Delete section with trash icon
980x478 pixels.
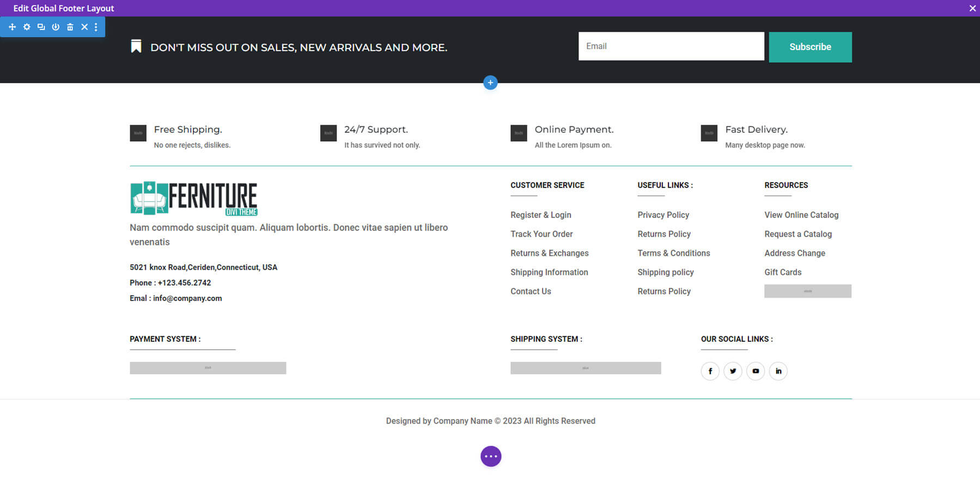(x=70, y=27)
